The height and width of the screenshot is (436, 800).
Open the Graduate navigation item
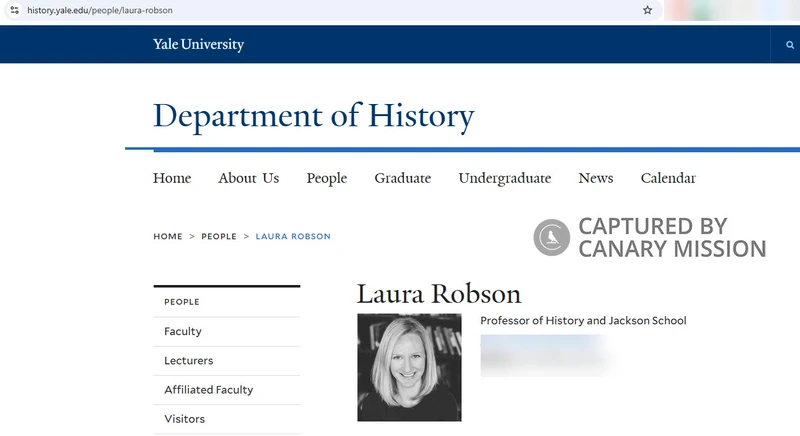(402, 178)
